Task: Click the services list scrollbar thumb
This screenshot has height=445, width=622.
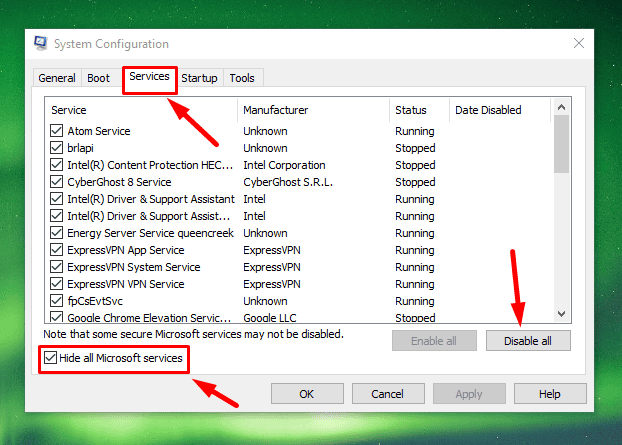Action: (x=561, y=144)
